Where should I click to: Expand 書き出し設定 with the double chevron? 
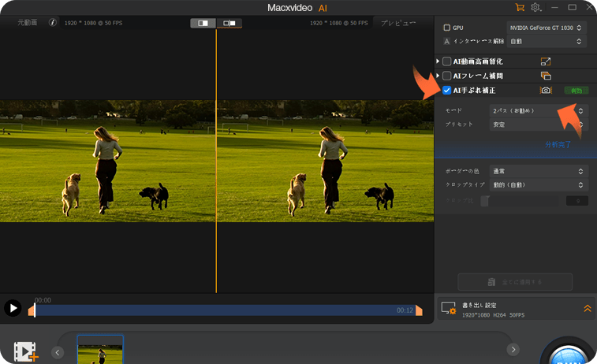tap(588, 309)
